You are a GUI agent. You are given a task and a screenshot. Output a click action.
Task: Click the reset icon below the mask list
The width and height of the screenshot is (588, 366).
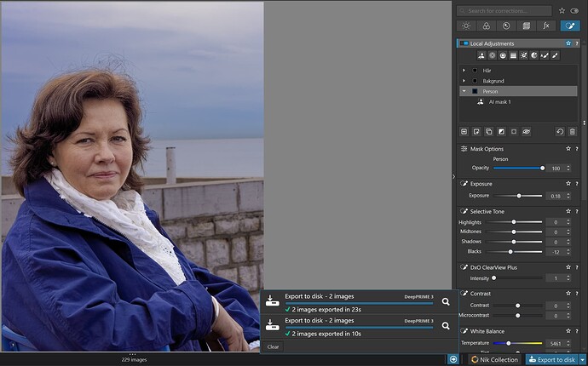click(560, 132)
